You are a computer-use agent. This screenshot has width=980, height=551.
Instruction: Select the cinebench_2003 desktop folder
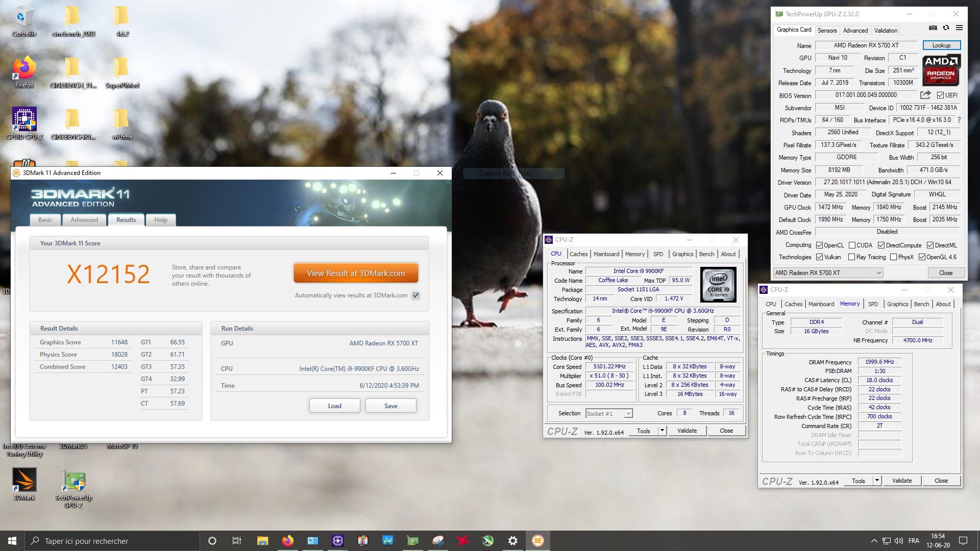point(73,22)
